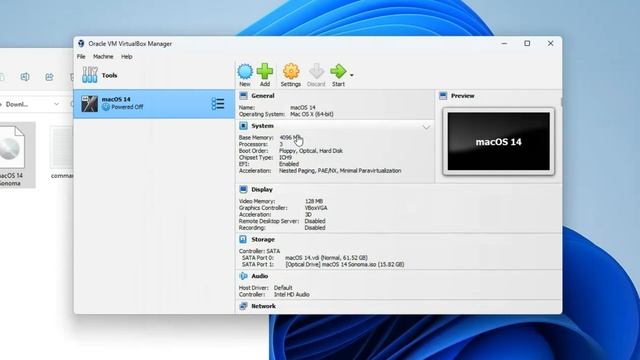Image resolution: width=640 pixels, height=360 pixels.
Task: Click the 128 MB video memory value
Action: coord(314,201)
